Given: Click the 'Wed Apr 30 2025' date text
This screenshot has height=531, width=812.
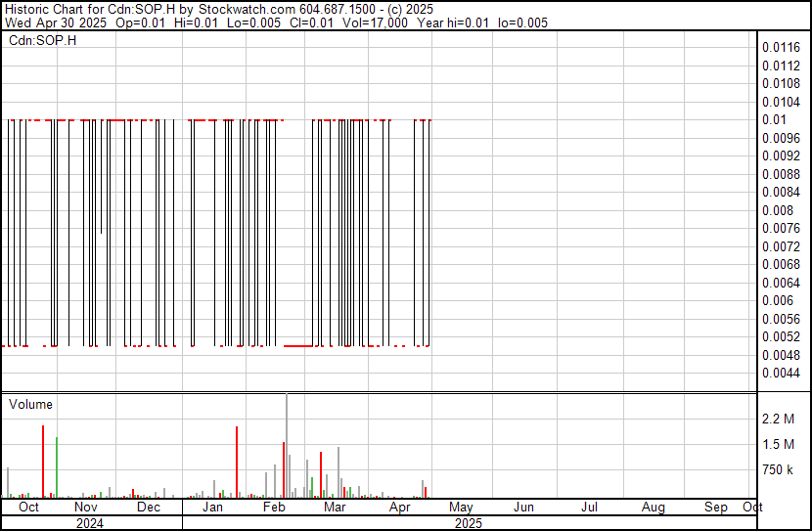Looking at the screenshot, I should (x=56, y=22).
